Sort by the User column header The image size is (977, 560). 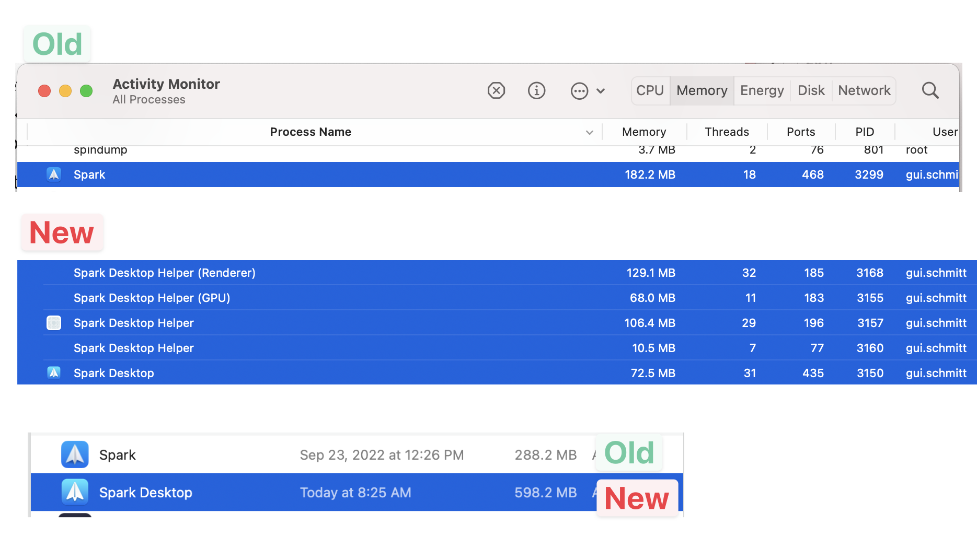(x=945, y=132)
